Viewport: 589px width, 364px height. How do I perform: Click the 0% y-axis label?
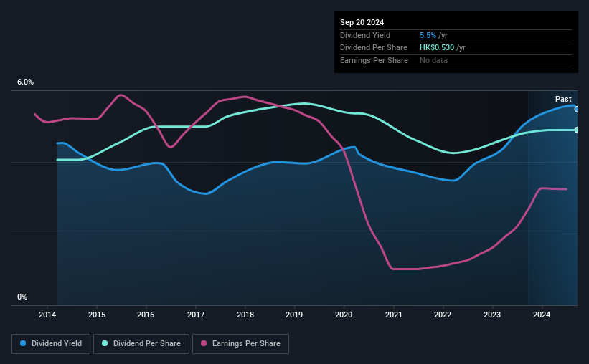point(22,297)
